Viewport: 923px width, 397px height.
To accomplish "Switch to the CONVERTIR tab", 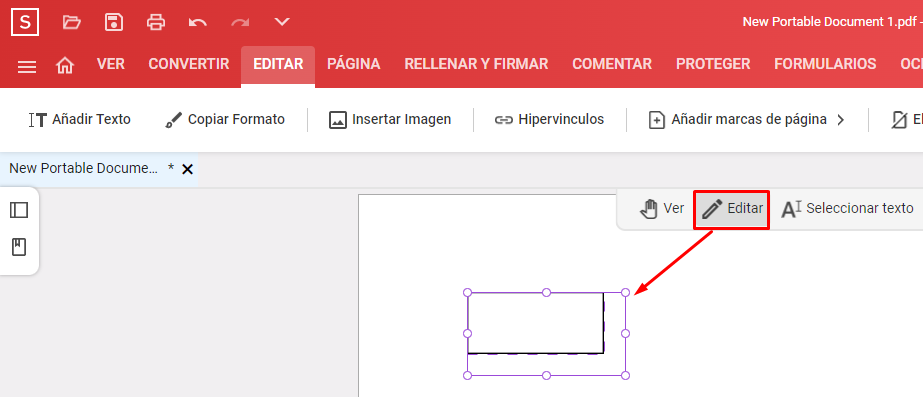I will [189, 64].
